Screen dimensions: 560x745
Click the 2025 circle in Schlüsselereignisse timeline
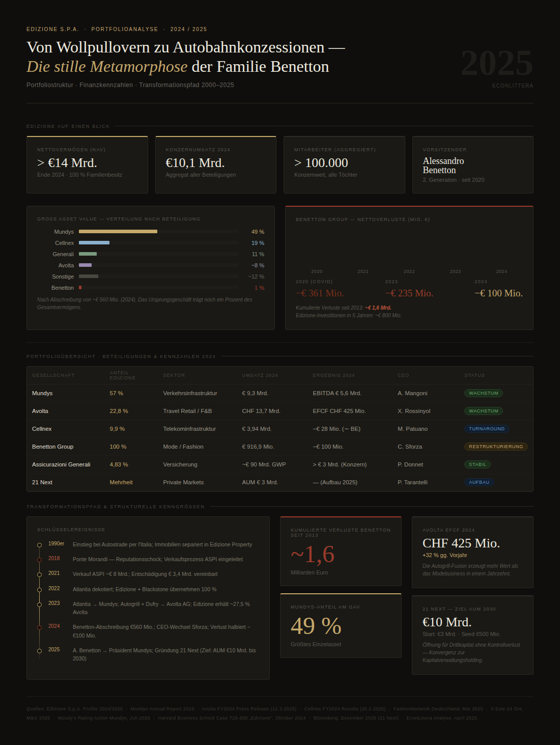[39, 651]
